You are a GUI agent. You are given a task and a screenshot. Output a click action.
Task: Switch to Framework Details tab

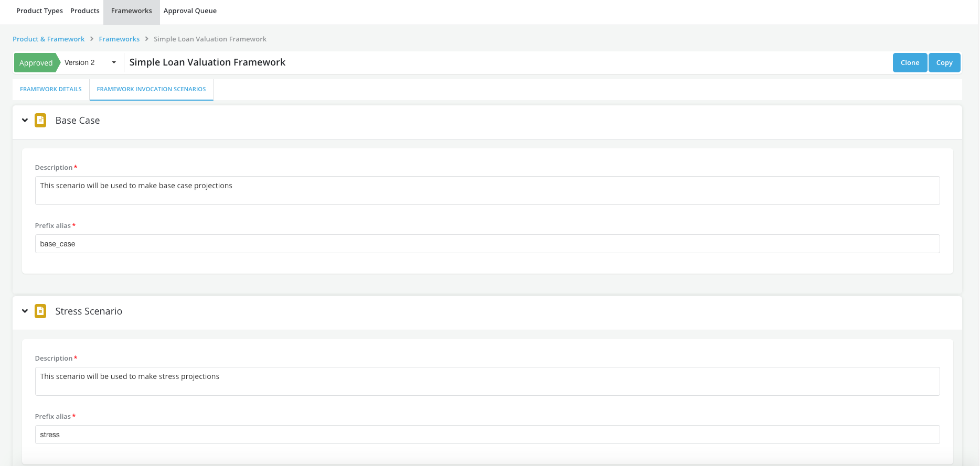coord(51,90)
